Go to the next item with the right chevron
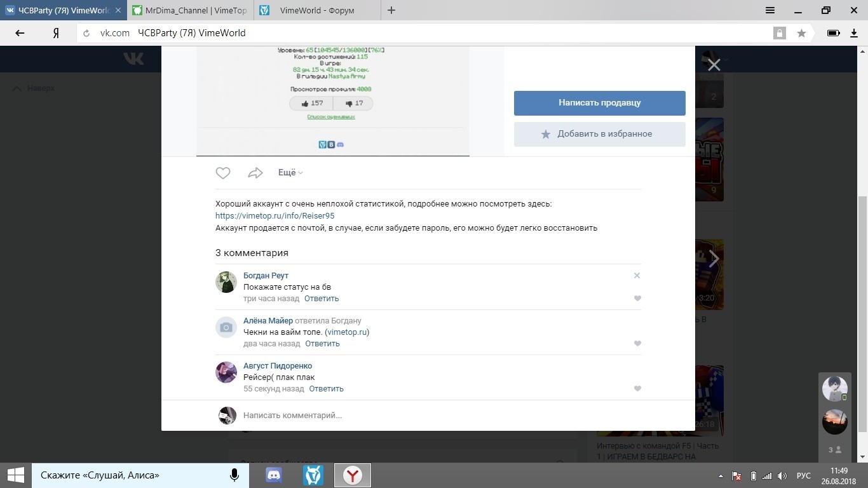The image size is (868, 488). [714, 259]
